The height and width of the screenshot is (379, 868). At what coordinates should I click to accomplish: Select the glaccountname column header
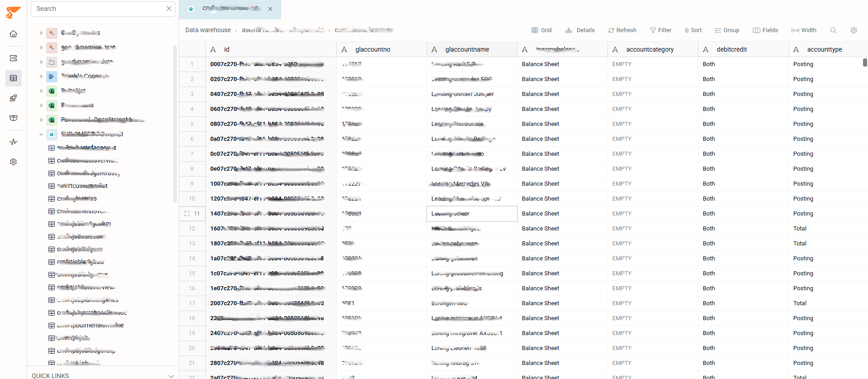472,49
